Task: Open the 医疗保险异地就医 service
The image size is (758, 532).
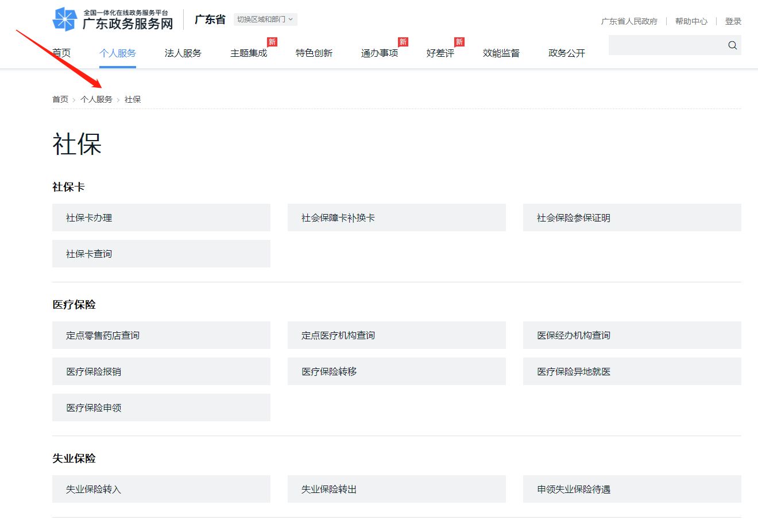Action: pos(632,371)
